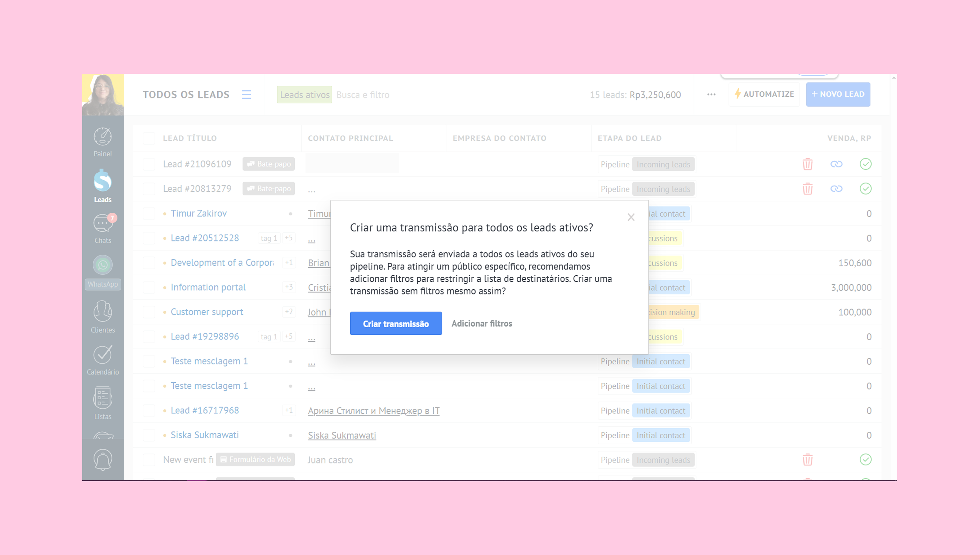This screenshot has height=555, width=980.
Task: Click the NOVO LEAD button
Action: [838, 94]
